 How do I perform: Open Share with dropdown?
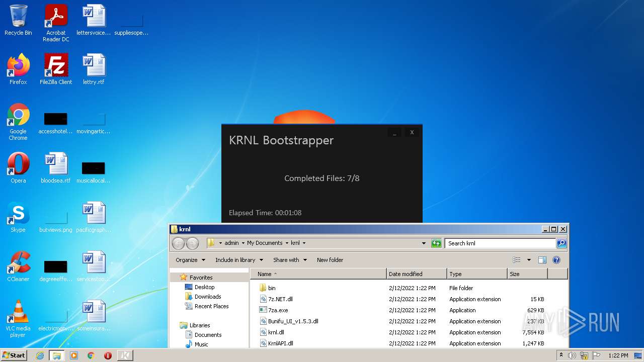290,260
